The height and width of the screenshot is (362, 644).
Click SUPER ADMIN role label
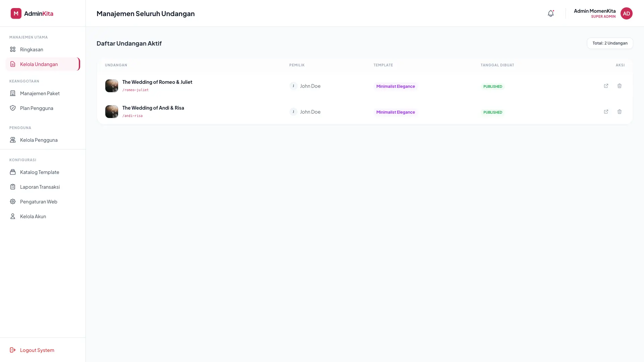tap(603, 16)
